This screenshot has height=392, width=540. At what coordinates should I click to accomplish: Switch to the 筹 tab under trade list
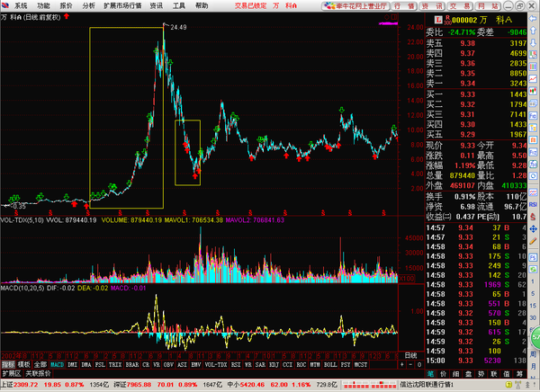click(519, 374)
